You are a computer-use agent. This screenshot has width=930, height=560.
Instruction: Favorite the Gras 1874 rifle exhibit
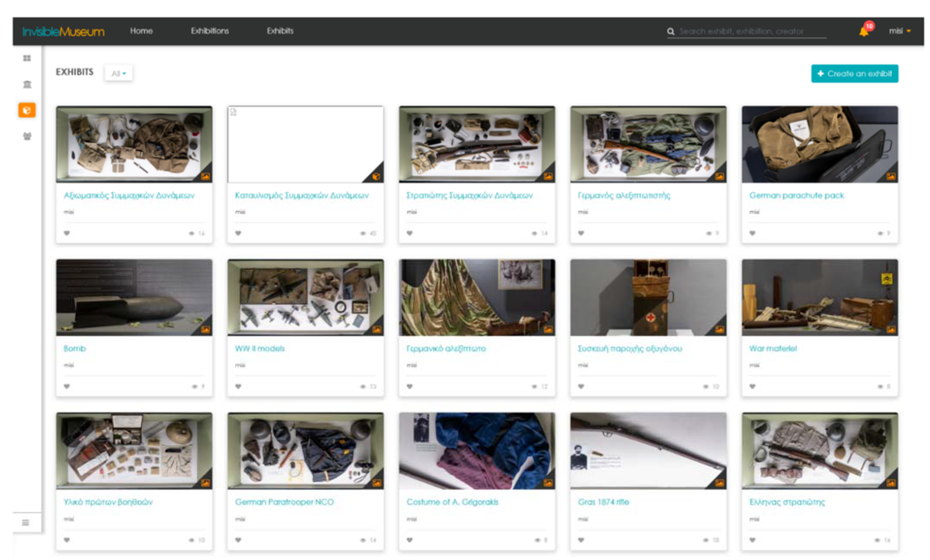pos(581,540)
